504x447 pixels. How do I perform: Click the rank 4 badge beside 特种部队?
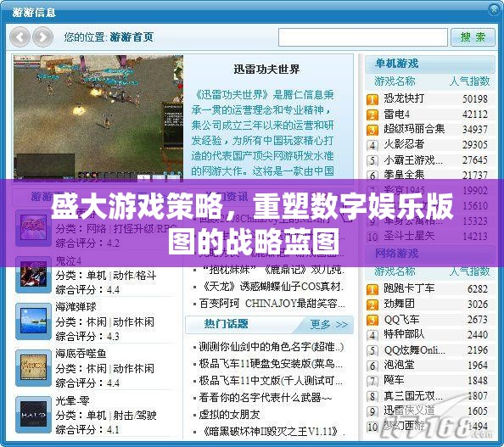point(372,335)
